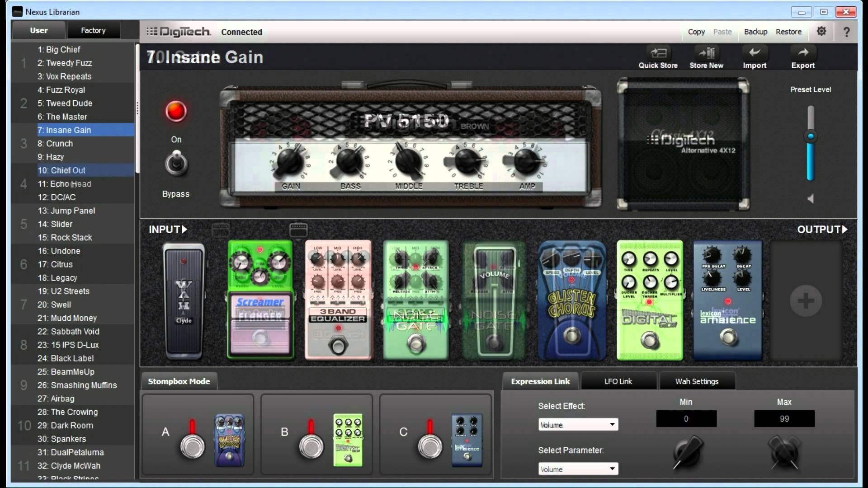868x488 pixels.
Task: Toggle stompbox footswitch A
Action: [x=193, y=446]
